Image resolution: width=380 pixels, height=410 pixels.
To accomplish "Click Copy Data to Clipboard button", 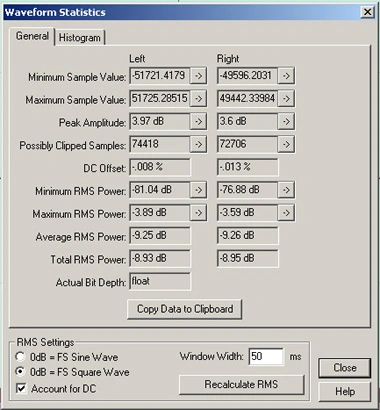I will (185, 309).
